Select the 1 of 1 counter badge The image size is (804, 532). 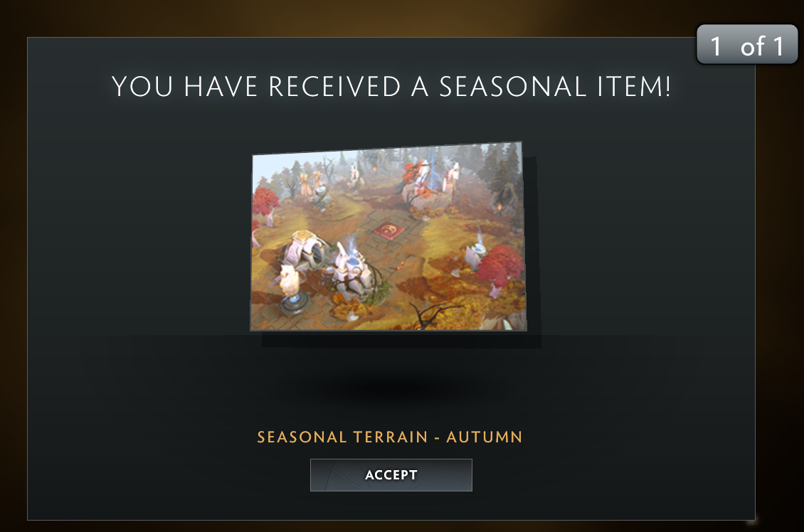746,45
